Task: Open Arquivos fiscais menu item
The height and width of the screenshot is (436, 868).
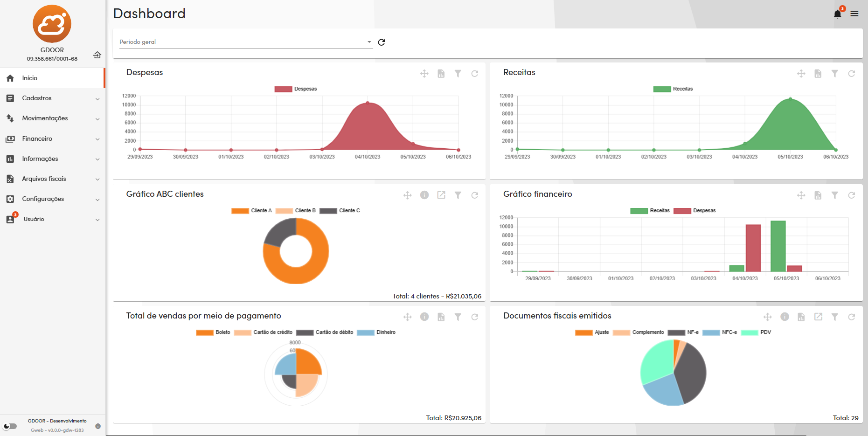Action: click(x=52, y=179)
